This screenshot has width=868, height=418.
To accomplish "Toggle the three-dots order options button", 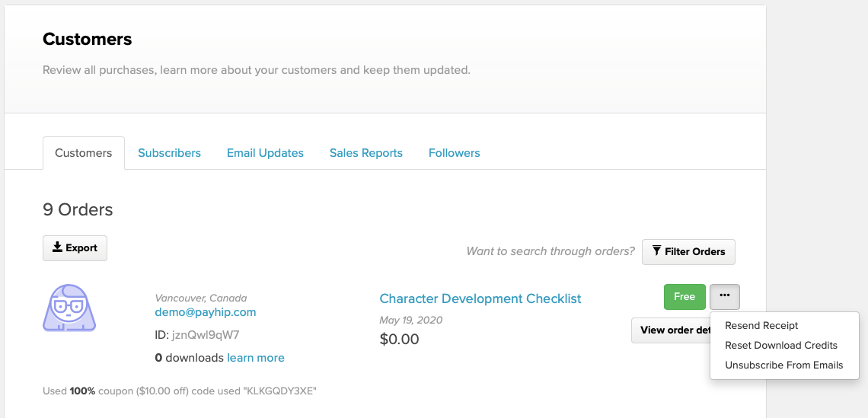I will (725, 296).
